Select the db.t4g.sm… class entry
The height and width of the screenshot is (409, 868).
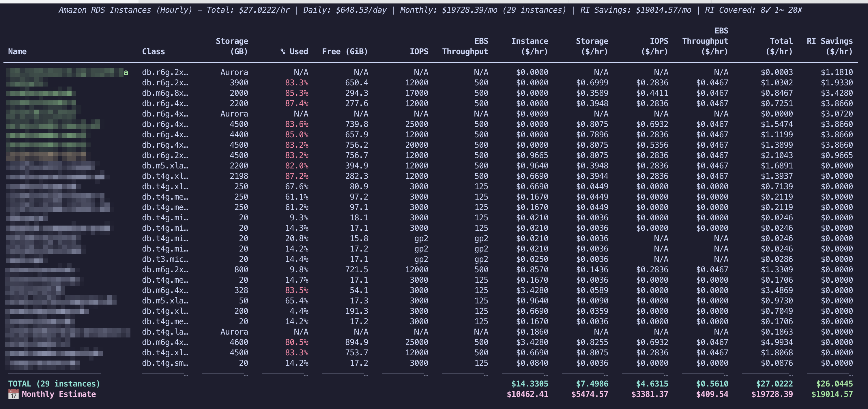165,363
